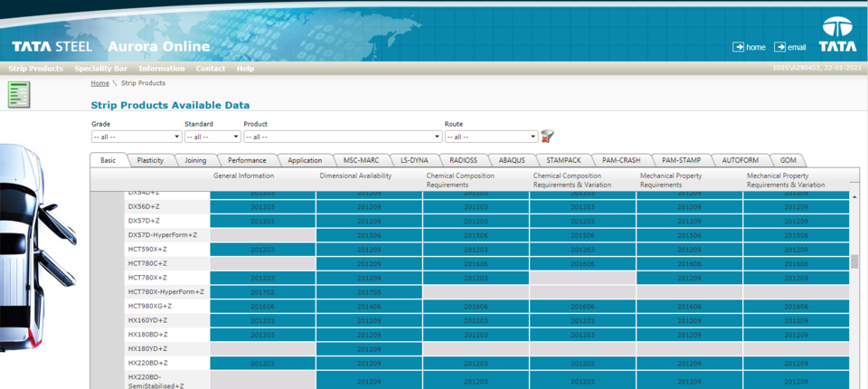Select the AUTOFORM tab

[x=741, y=160]
